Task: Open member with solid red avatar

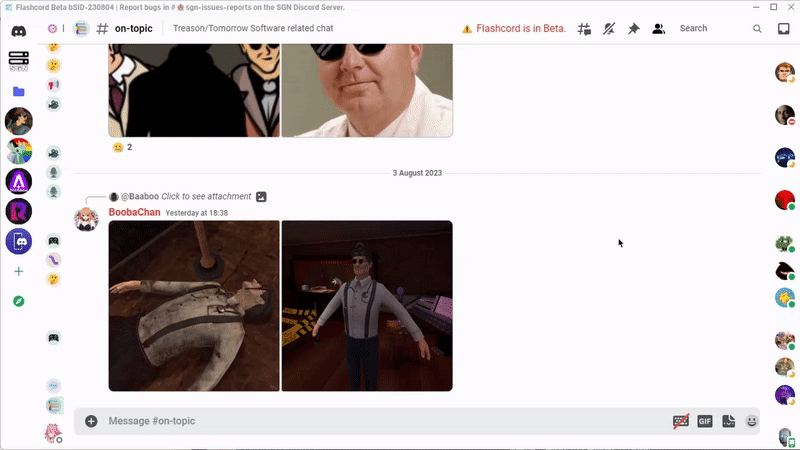Action: 785,200
